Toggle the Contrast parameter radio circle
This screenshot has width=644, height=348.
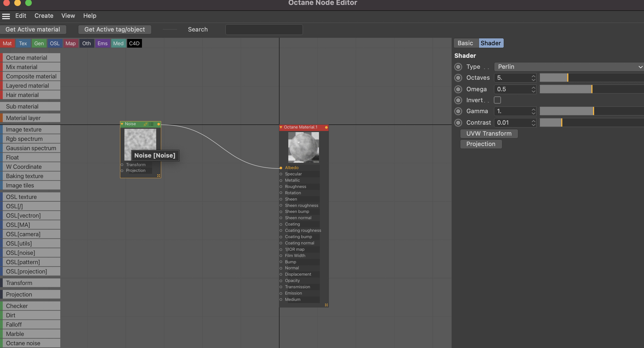pyautogui.click(x=458, y=123)
